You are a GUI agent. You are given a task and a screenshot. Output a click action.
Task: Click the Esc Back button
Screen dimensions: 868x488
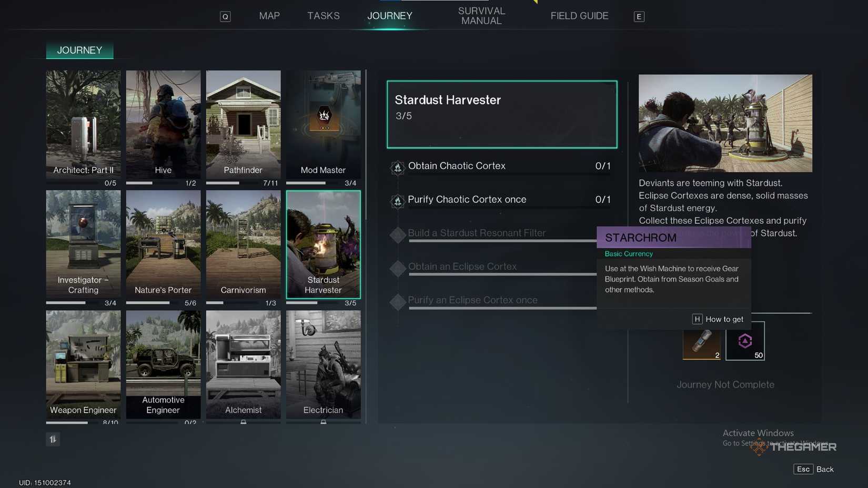pyautogui.click(x=813, y=469)
